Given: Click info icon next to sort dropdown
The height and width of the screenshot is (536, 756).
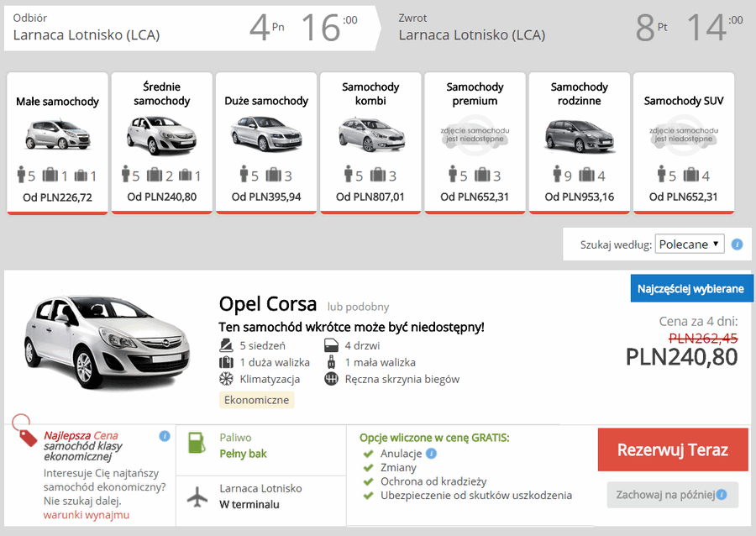Looking at the screenshot, I should [x=738, y=244].
